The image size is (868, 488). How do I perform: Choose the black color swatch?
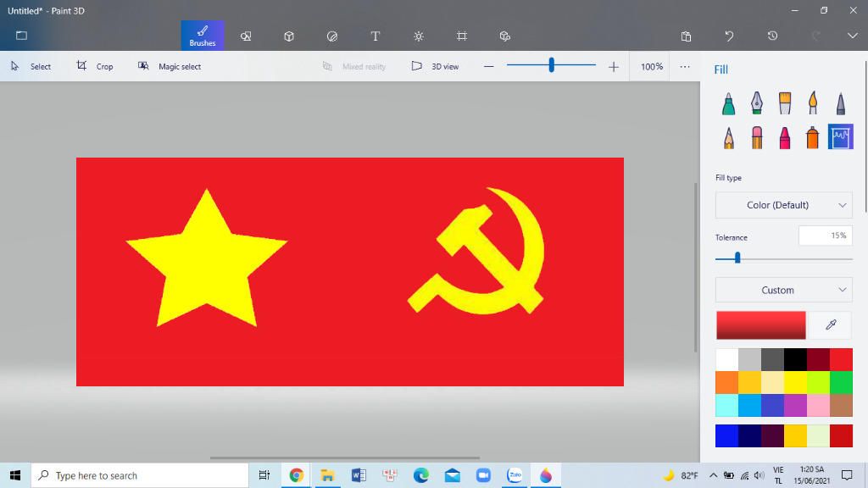coord(795,359)
